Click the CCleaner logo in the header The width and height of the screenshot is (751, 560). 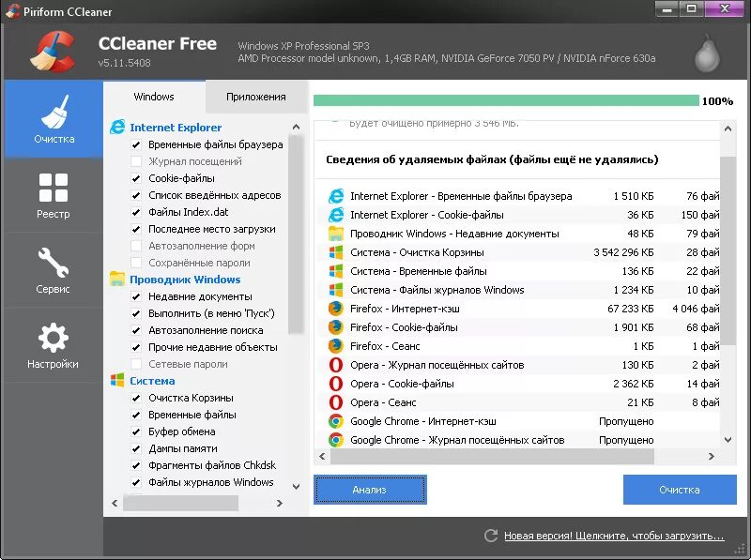coord(53,52)
